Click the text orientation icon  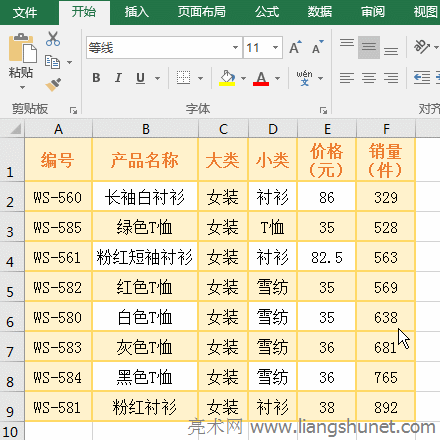point(421,47)
